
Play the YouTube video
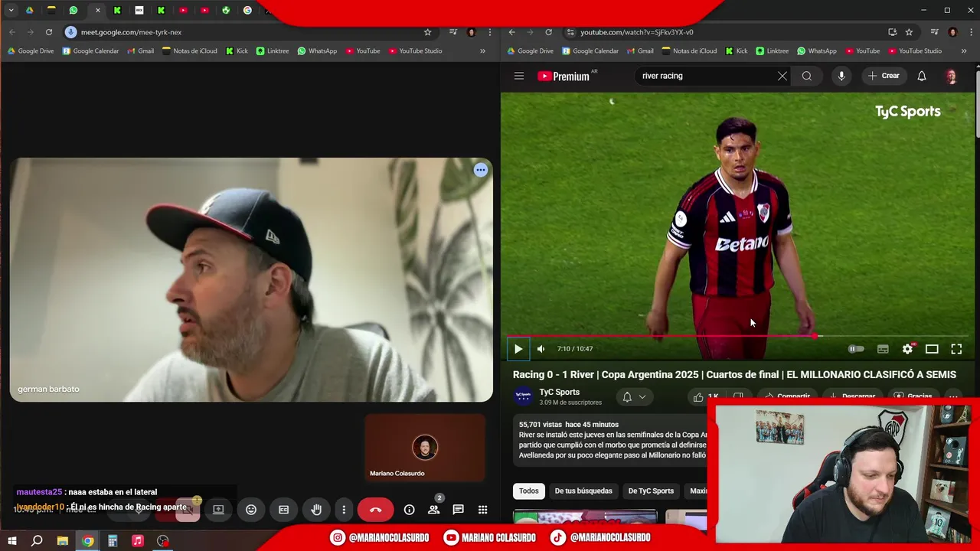[x=518, y=349]
